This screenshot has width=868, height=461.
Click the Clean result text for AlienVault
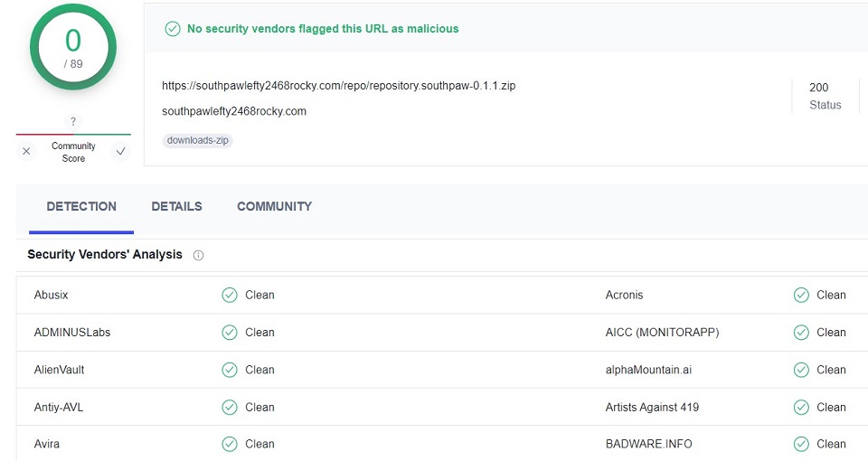point(259,370)
